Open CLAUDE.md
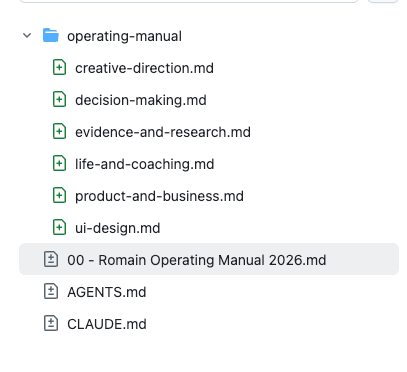 pyautogui.click(x=107, y=324)
